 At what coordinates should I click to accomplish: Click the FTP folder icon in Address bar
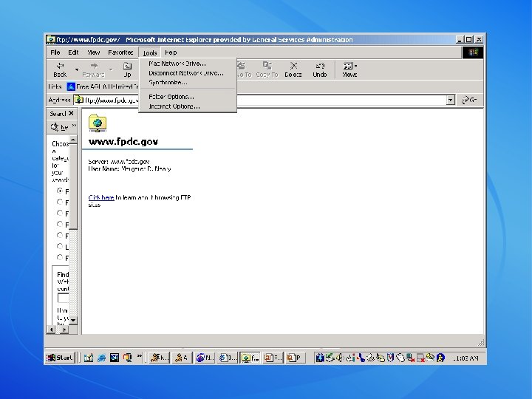[x=79, y=100]
